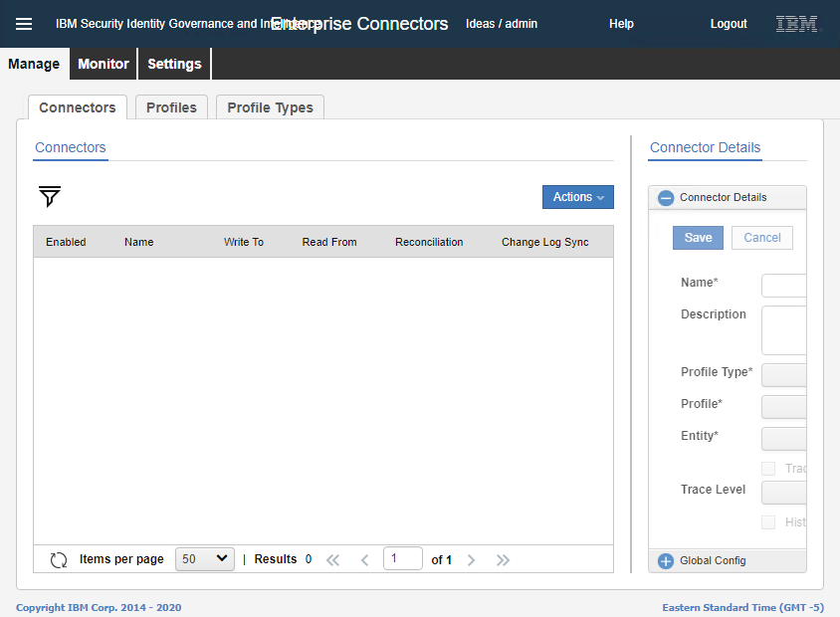
Task: Toggle the checkbox above Trace Level
Action: (x=768, y=469)
